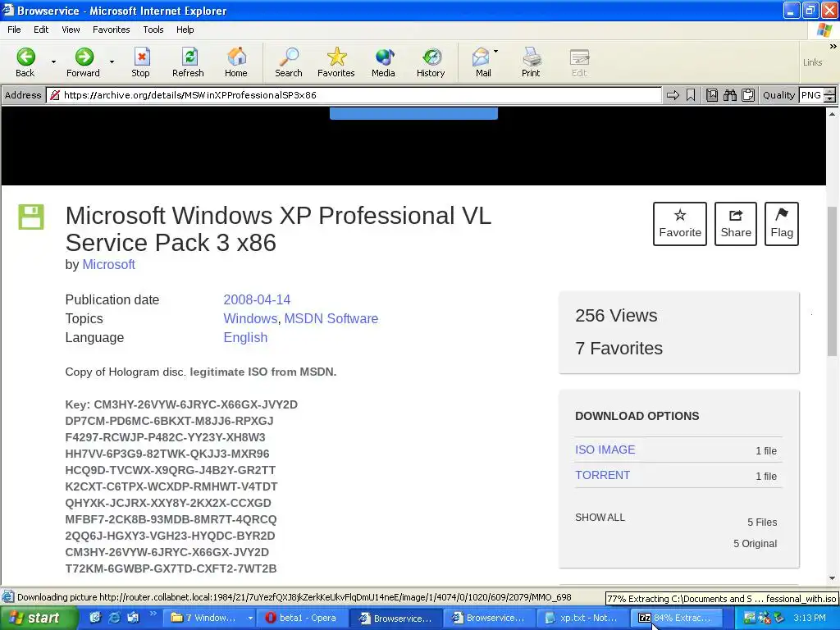840x630 pixels.
Task: Open the File menu
Action: point(15,30)
